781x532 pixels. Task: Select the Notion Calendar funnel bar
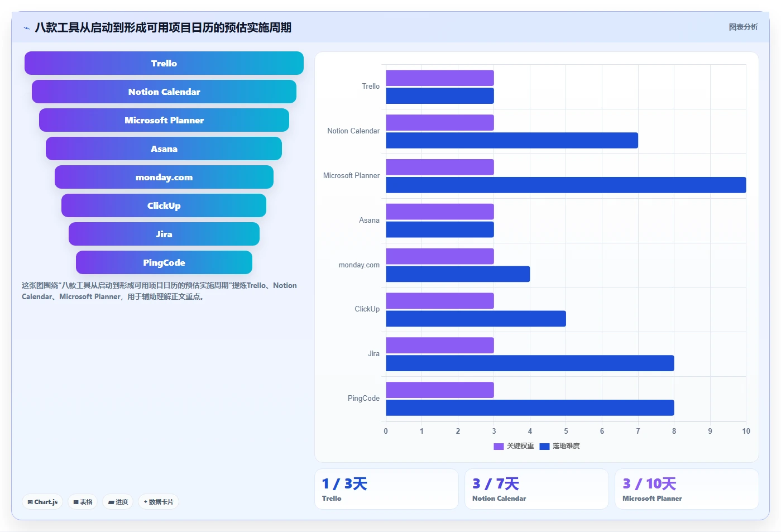pyautogui.click(x=164, y=92)
